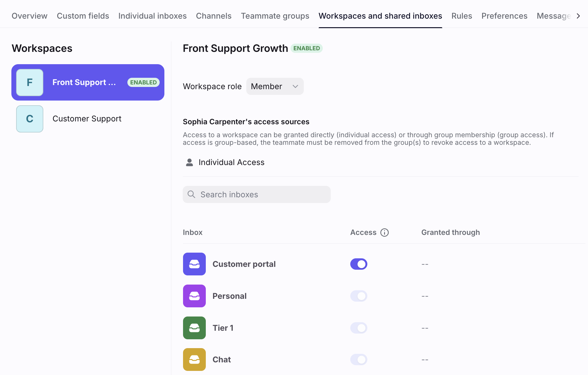The height and width of the screenshot is (375, 588).
Task: Enable Tier 1 inbox access toggle
Action: 358,328
